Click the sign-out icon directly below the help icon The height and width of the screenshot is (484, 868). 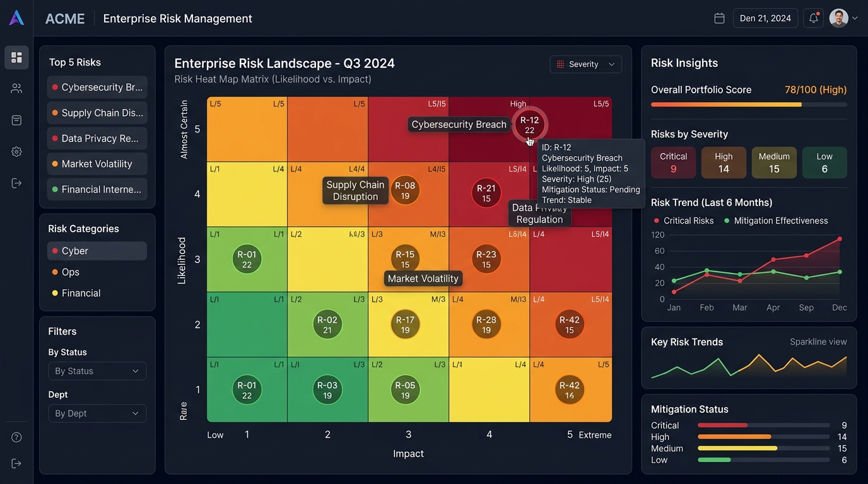pyautogui.click(x=16, y=464)
